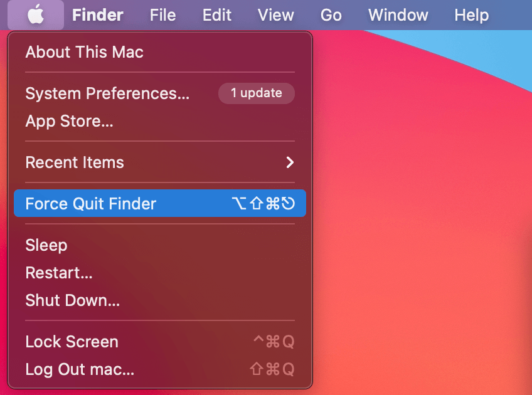Choose Log Out mac
The image size is (532, 395).
click(x=80, y=369)
